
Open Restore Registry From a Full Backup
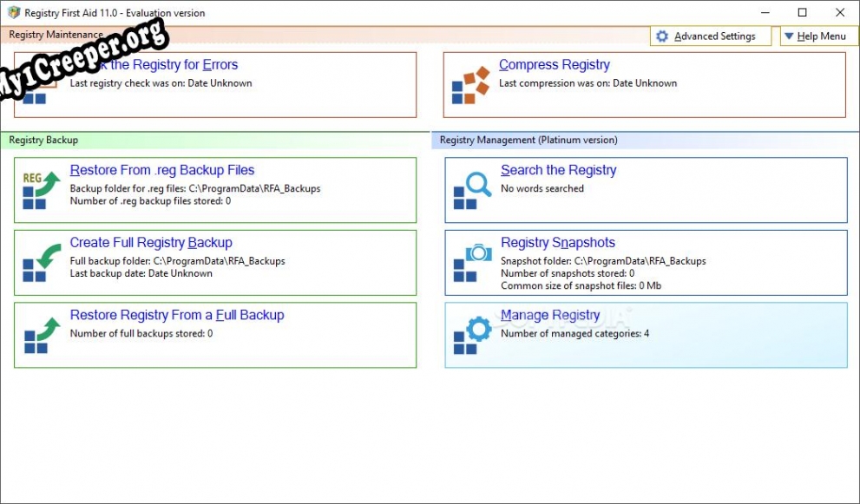[177, 315]
